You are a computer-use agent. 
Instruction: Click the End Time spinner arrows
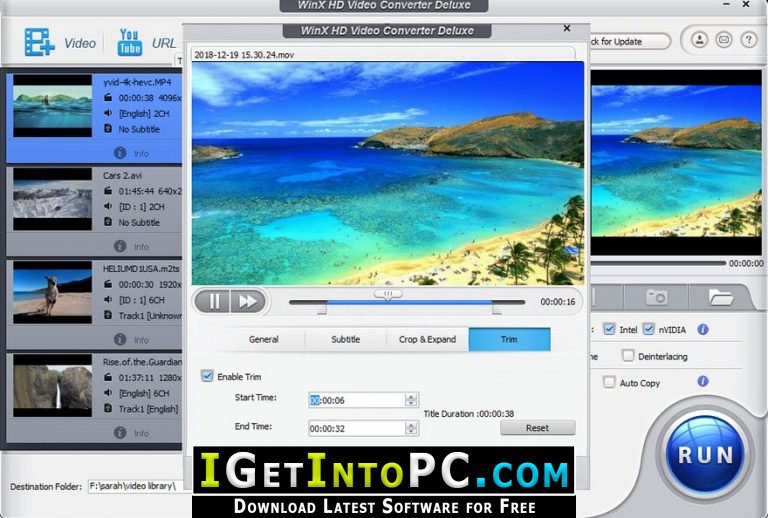pyautogui.click(x=411, y=428)
